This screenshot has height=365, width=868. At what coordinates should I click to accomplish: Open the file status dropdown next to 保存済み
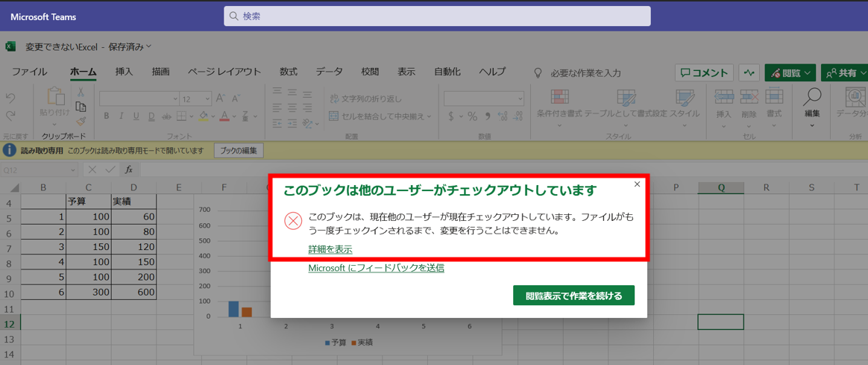click(x=148, y=47)
